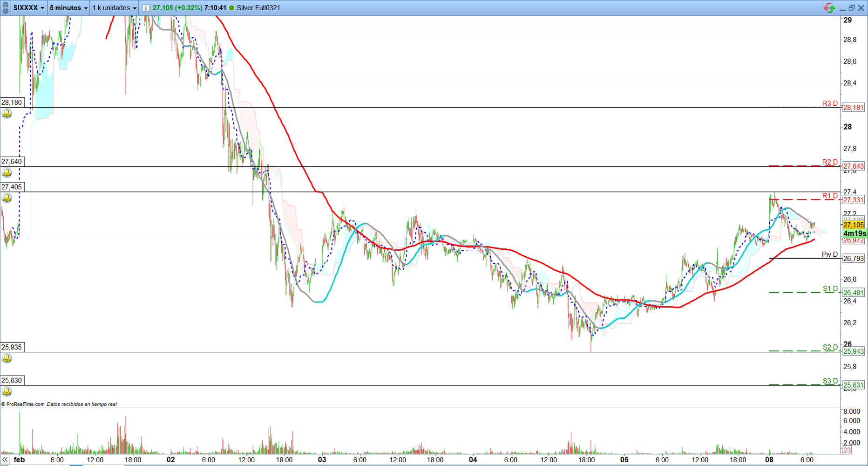Click the red-green refresh arrows icon
This screenshot has height=466, width=868.
(829, 8)
